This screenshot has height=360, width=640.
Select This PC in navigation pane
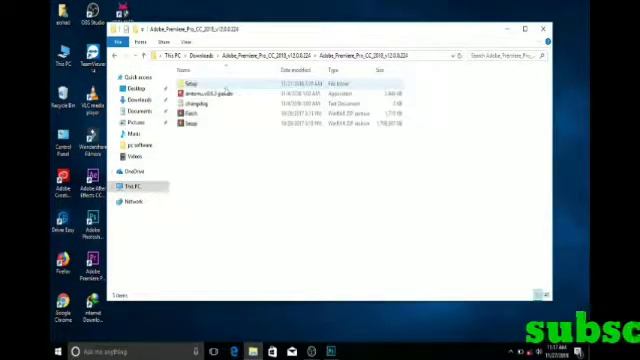tap(133, 187)
